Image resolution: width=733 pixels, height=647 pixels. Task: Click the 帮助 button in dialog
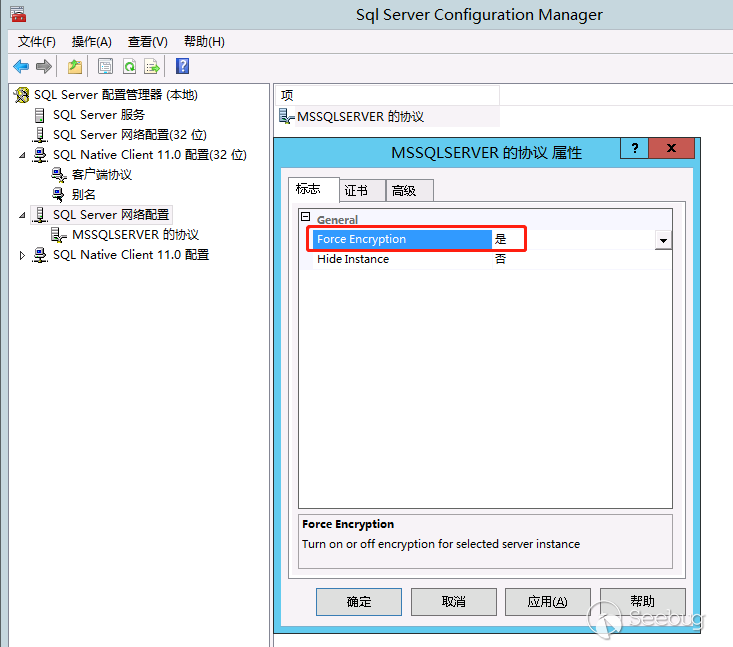(642, 601)
